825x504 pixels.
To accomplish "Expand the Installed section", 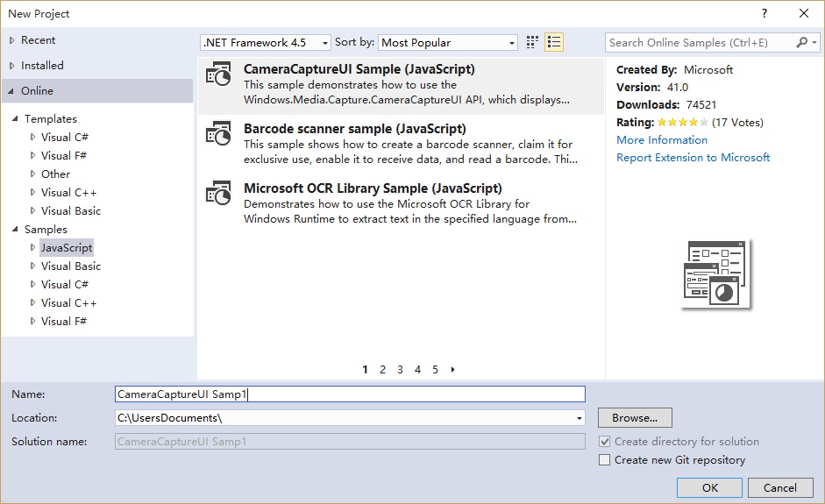I will tap(12, 66).
